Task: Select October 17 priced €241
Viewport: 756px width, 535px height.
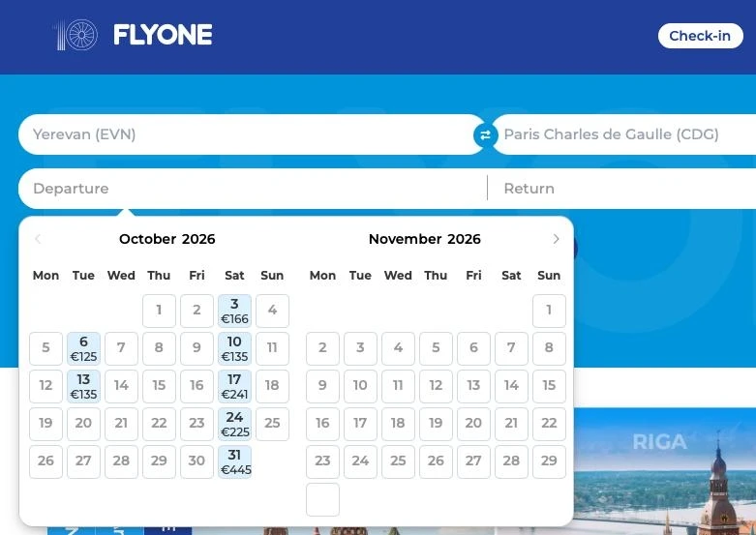Action: click(234, 386)
